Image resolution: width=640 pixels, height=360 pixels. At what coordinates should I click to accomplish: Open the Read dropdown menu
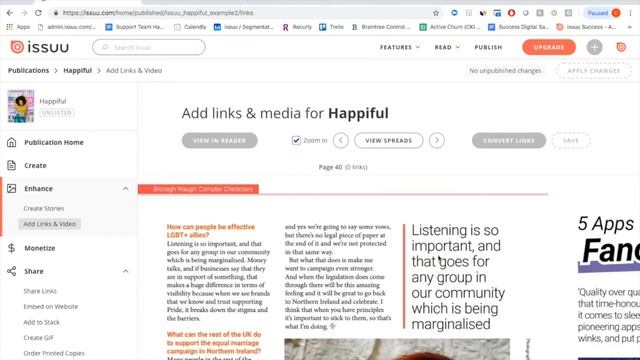coord(447,47)
